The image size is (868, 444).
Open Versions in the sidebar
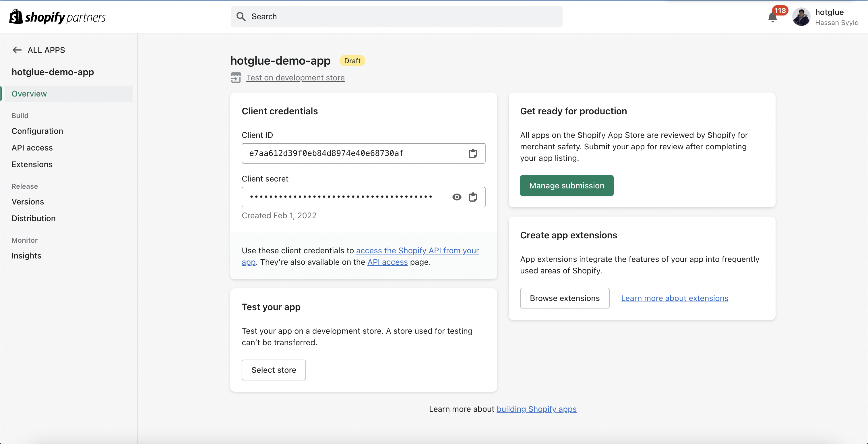[x=28, y=202]
